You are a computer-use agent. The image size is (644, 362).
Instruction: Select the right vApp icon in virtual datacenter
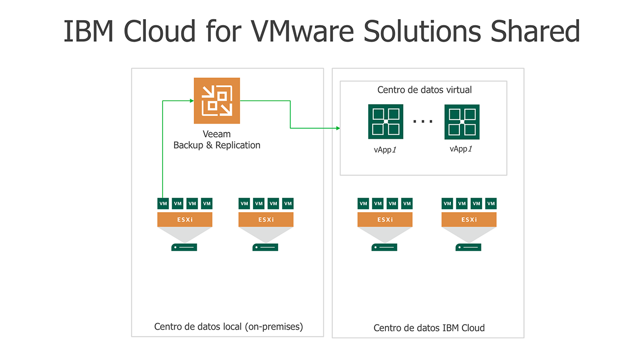[462, 122]
